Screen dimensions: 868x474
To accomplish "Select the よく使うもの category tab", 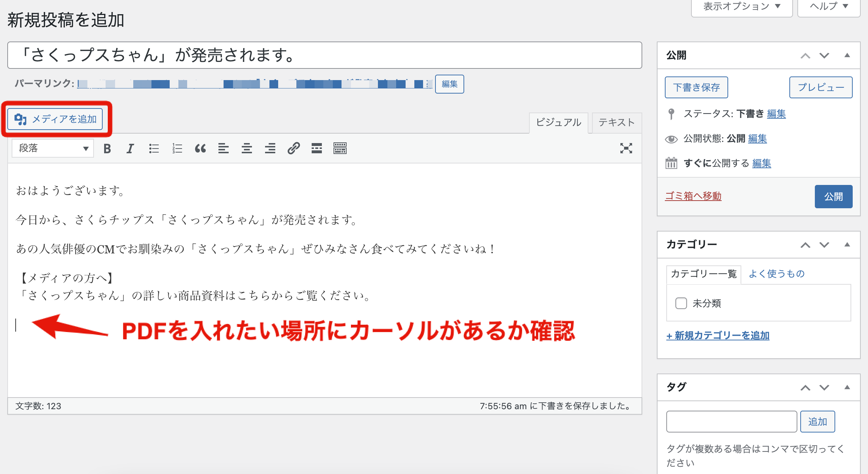I will coord(776,274).
